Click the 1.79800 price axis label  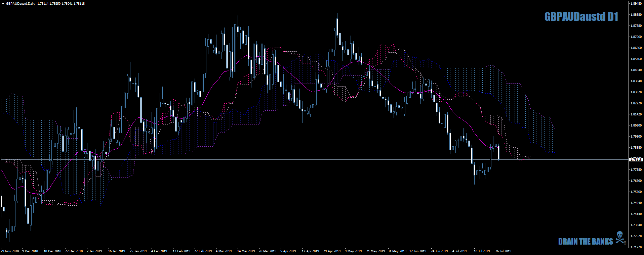636,137
